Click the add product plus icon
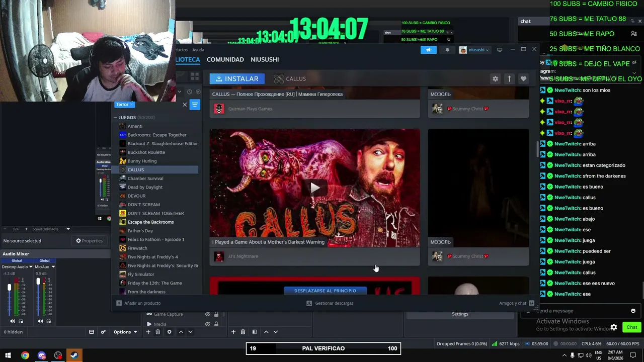Screen dimensions: 644x362 pos(119,303)
